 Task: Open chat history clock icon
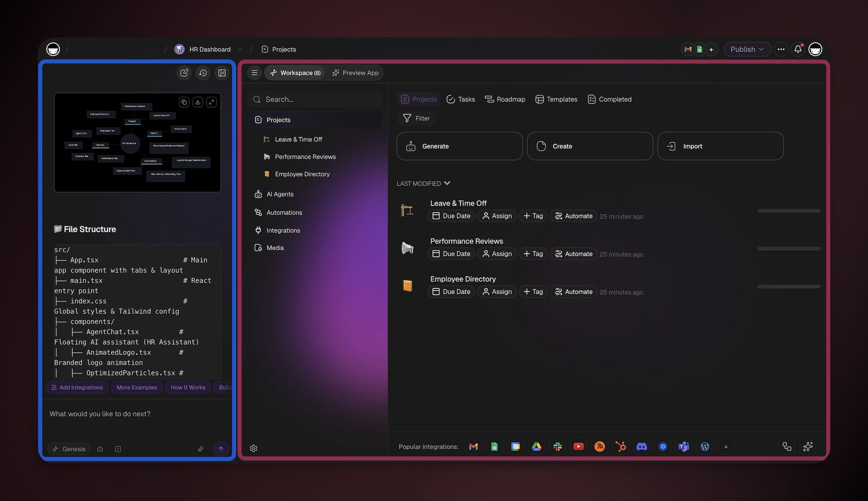[203, 73]
